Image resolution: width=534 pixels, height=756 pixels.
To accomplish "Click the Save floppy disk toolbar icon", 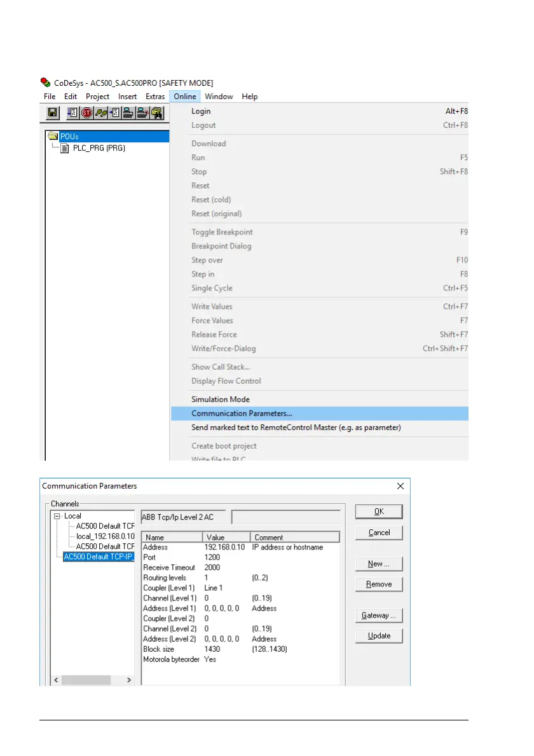I will (53, 113).
